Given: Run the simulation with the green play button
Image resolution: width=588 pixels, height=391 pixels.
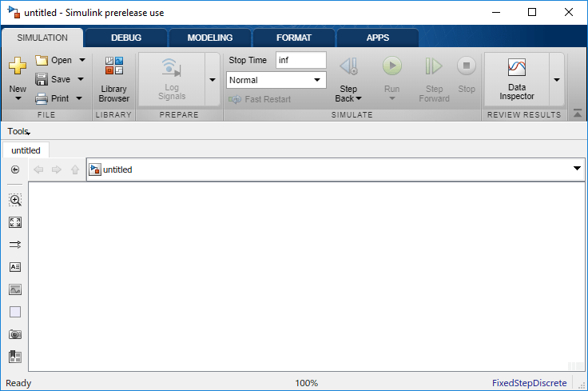Looking at the screenshot, I should click(392, 66).
